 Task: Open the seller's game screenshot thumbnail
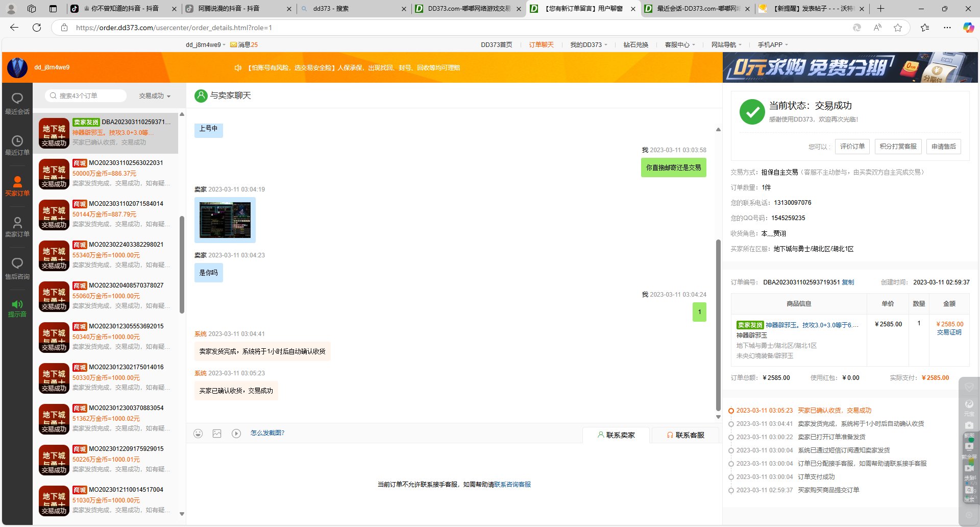tap(225, 220)
